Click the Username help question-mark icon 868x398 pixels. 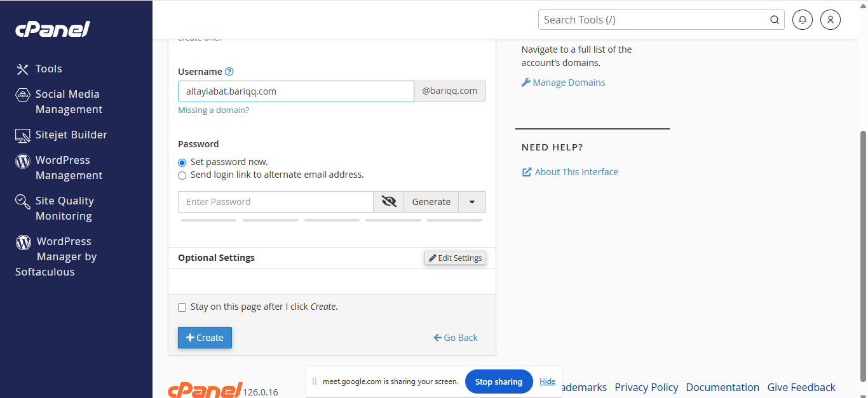coord(229,72)
